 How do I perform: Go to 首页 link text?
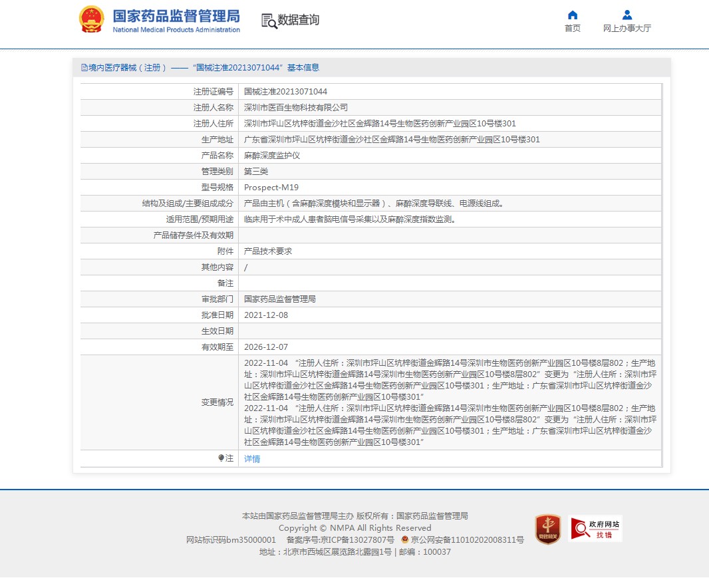[x=573, y=29]
